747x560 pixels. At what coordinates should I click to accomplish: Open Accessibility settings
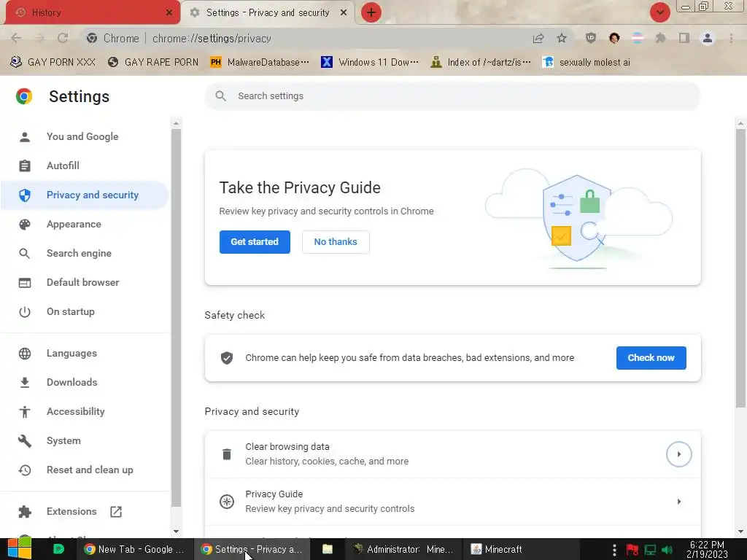(x=85, y=411)
